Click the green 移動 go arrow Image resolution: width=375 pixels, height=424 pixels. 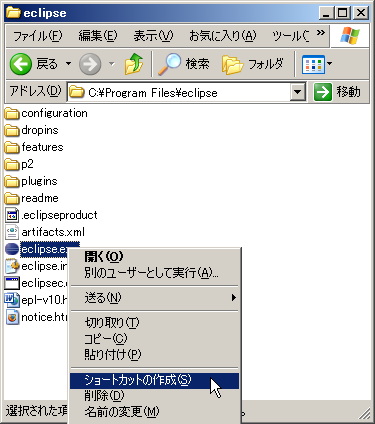tap(323, 91)
